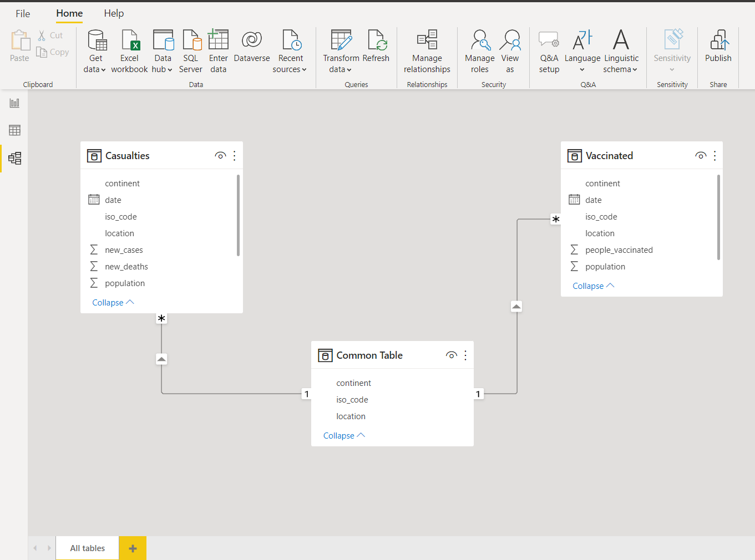Add a new layout with the plus button
Screen dimensions: 755x560
tap(132, 548)
